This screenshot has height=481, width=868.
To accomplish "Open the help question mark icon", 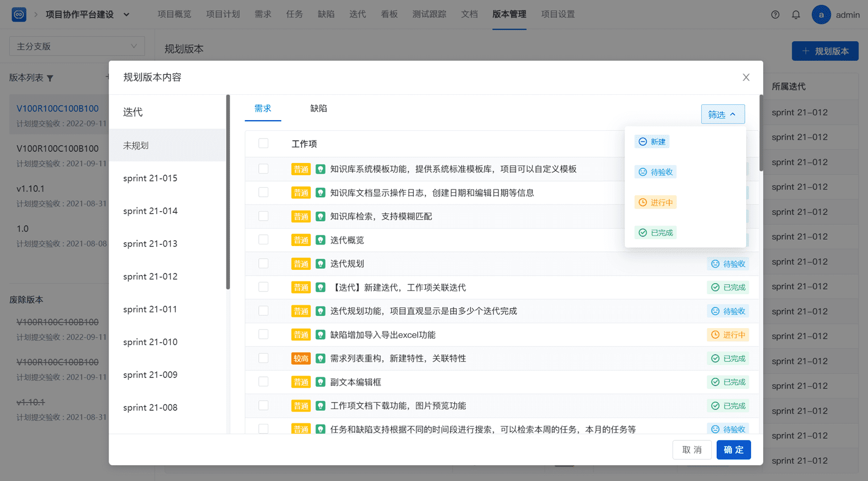I will tap(775, 15).
